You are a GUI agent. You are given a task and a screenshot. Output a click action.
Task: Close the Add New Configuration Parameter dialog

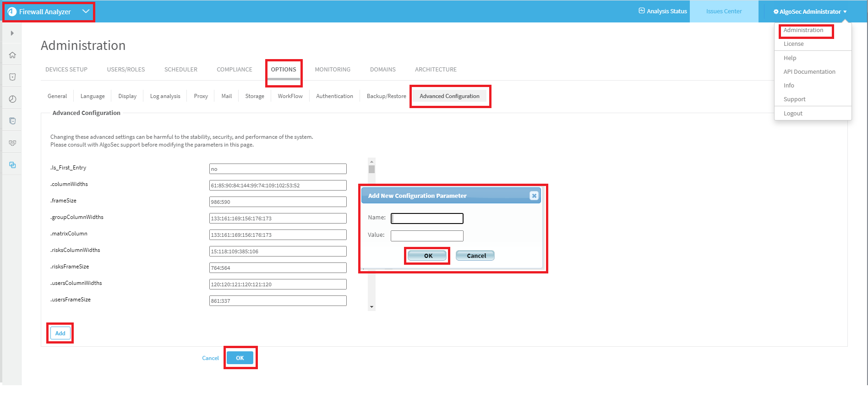coord(534,196)
